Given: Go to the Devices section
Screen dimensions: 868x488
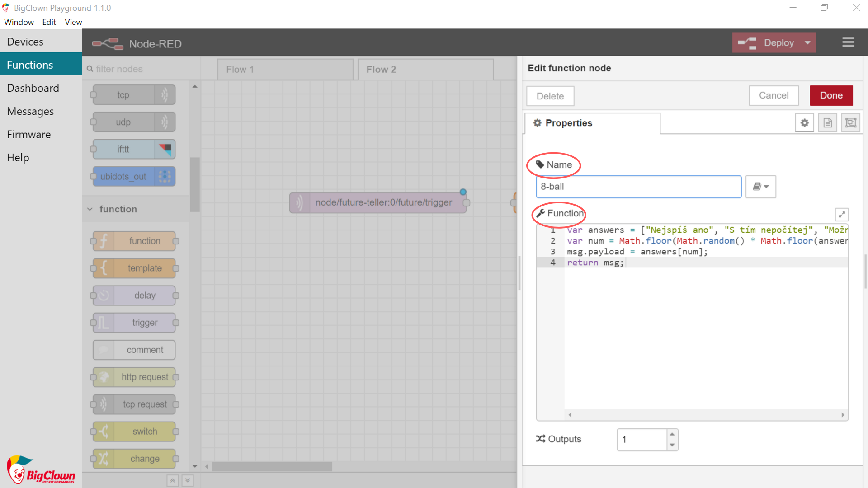Looking at the screenshot, I should pyautogui.click(x=41, y=42).
